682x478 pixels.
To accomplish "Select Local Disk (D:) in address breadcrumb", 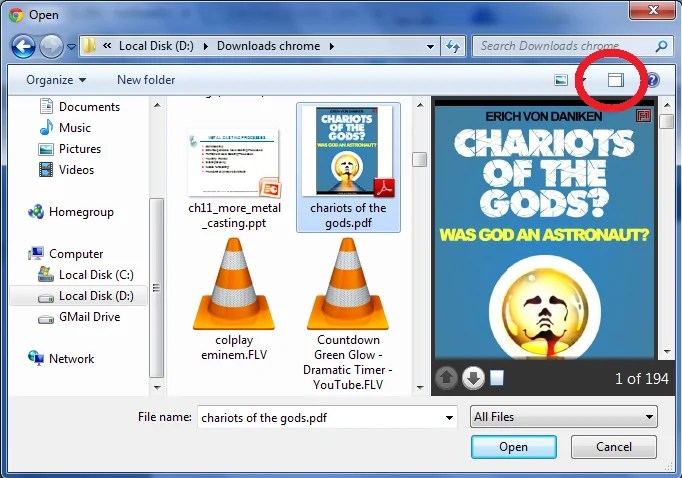I will tap(156, 46).
